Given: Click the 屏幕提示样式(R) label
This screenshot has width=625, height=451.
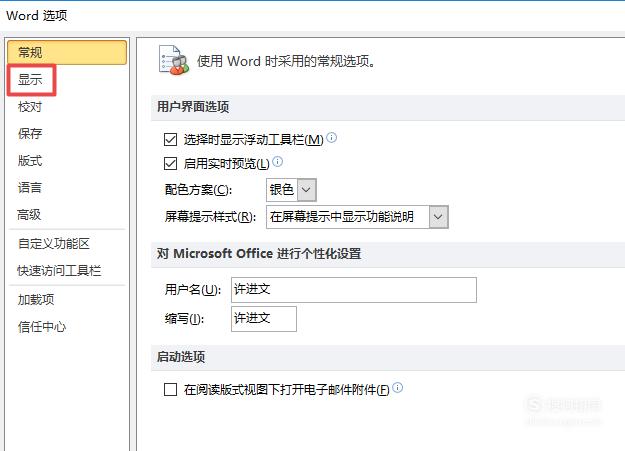Looking at the screenshot, I should 210,217.
